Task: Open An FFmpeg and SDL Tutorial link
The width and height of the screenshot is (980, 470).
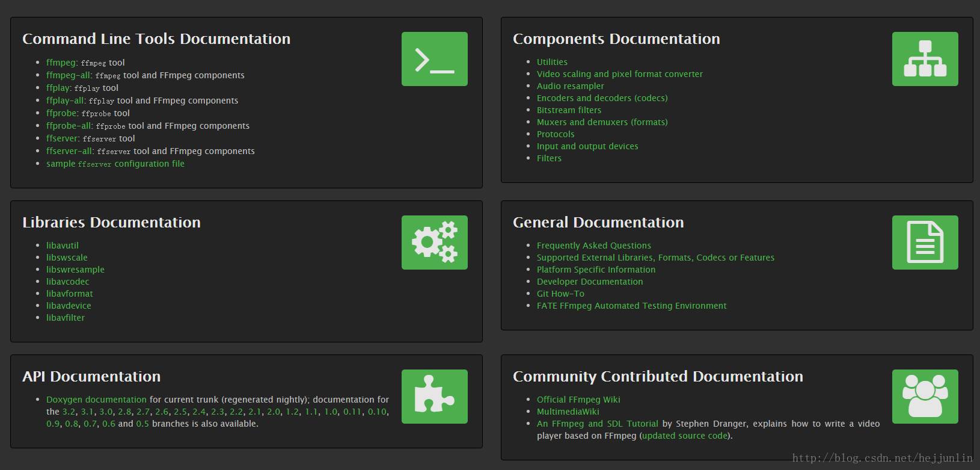Action: coord(598,424)
